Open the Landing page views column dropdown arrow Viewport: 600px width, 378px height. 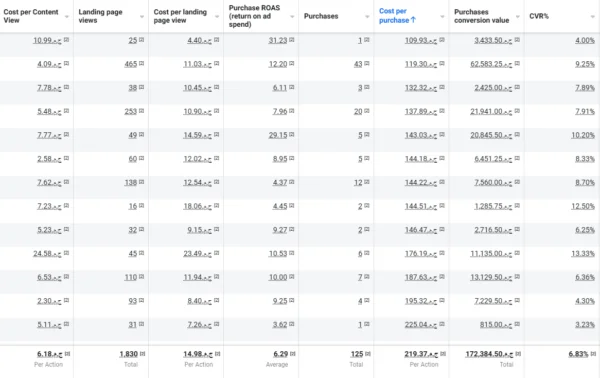tap(142, 16)
